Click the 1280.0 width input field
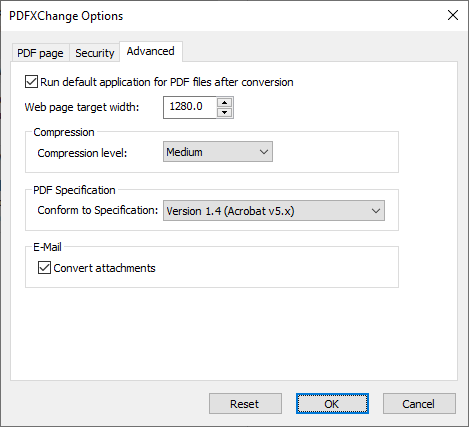Screen dimensions: 469x427 point(190,107)
